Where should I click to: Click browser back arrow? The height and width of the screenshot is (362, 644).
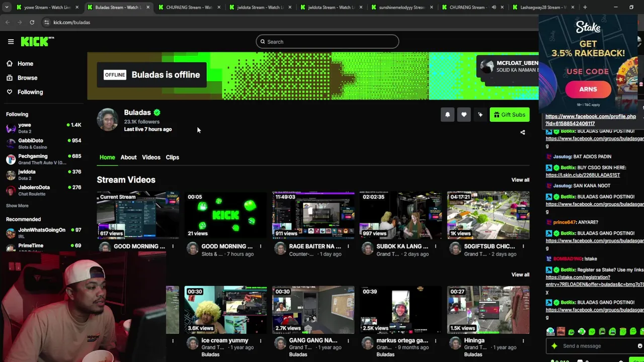[8, 22]
